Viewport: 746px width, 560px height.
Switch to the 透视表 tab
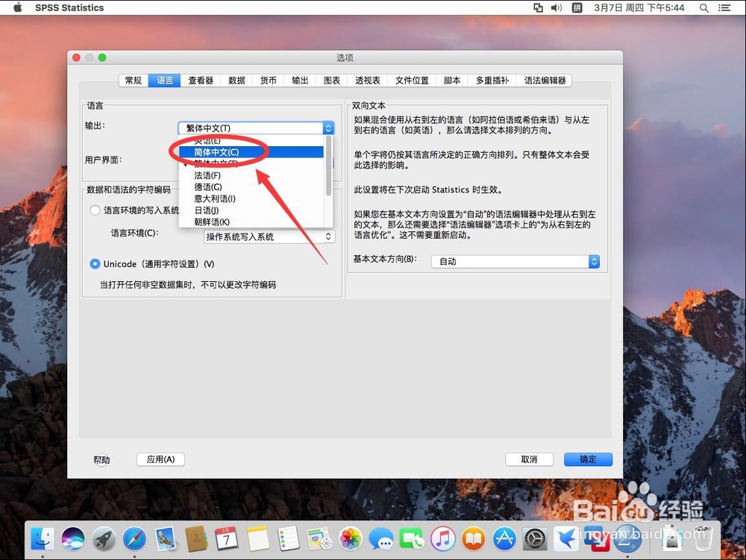pyautogui.click(x=368, y=81)
